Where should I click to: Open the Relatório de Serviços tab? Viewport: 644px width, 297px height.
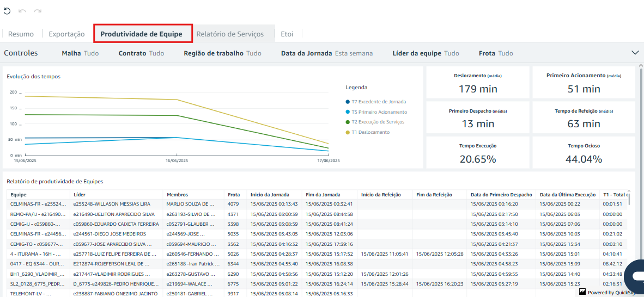230,34
